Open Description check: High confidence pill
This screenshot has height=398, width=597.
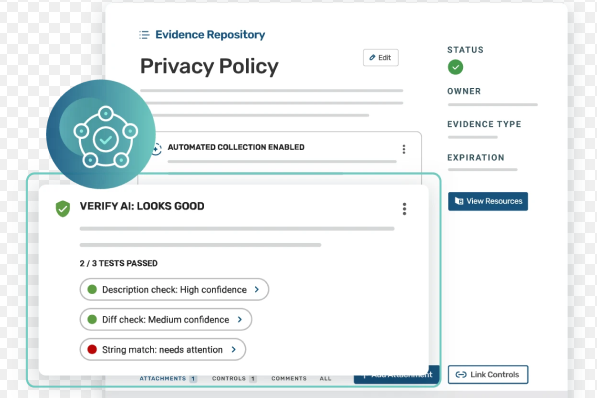174,289
